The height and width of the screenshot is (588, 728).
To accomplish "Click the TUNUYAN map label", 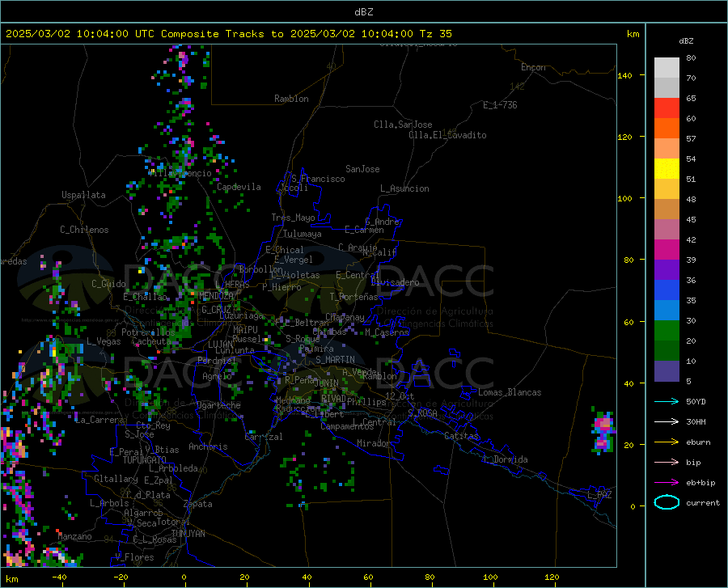I will pyautogui.click(x=188, y=534).
